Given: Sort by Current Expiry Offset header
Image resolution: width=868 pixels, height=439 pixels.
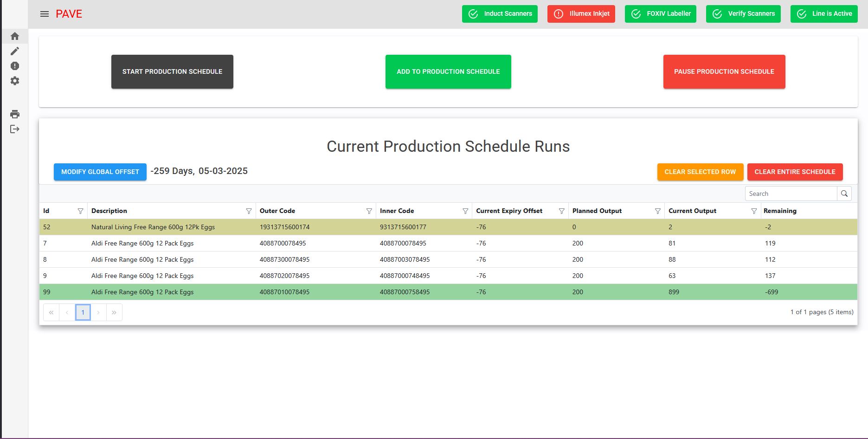Looking at the screenshot, I should [509, 211].
